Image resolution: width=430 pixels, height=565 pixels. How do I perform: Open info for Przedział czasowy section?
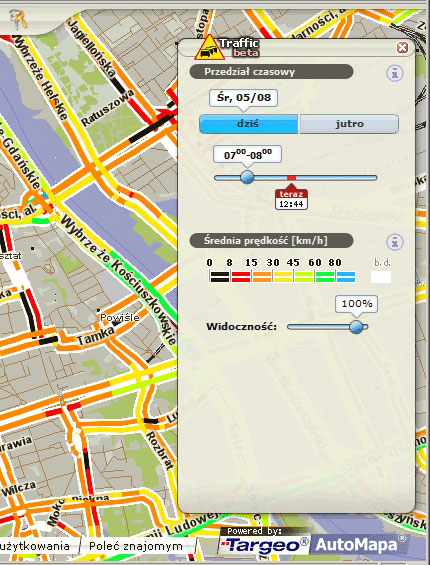pyautogui.click(x=395, y=73)
